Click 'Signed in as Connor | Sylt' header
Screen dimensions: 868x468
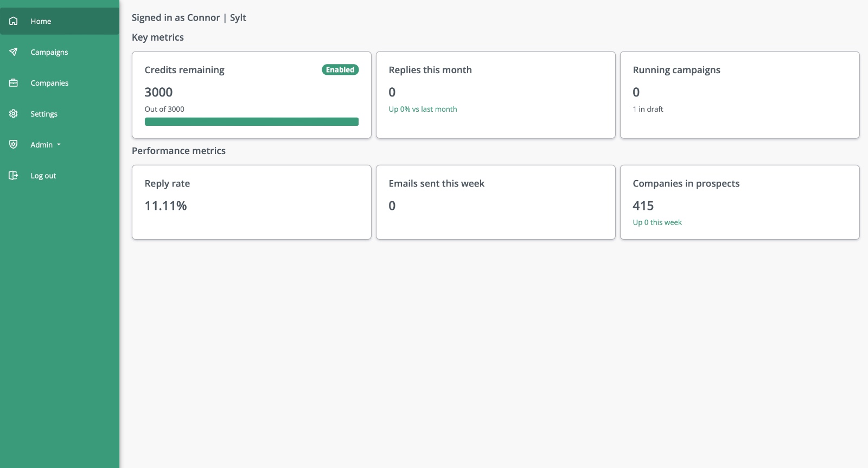pos(189,18)
